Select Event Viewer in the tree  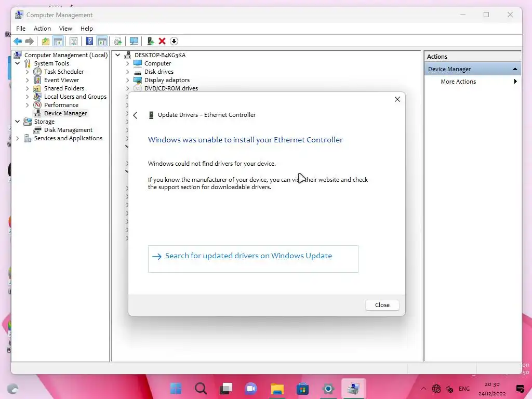pyautogui.click(x=61, y=80)
